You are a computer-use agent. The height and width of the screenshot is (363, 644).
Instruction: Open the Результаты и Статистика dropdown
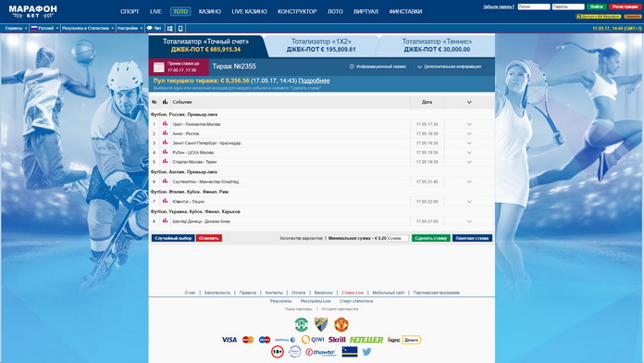[88, 29]
